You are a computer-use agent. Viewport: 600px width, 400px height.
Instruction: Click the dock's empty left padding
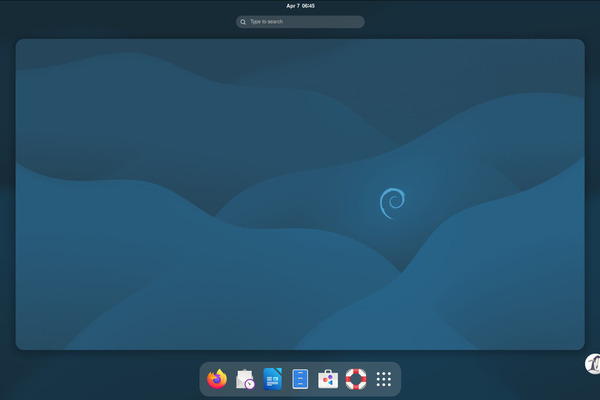[x=203, y=379]
